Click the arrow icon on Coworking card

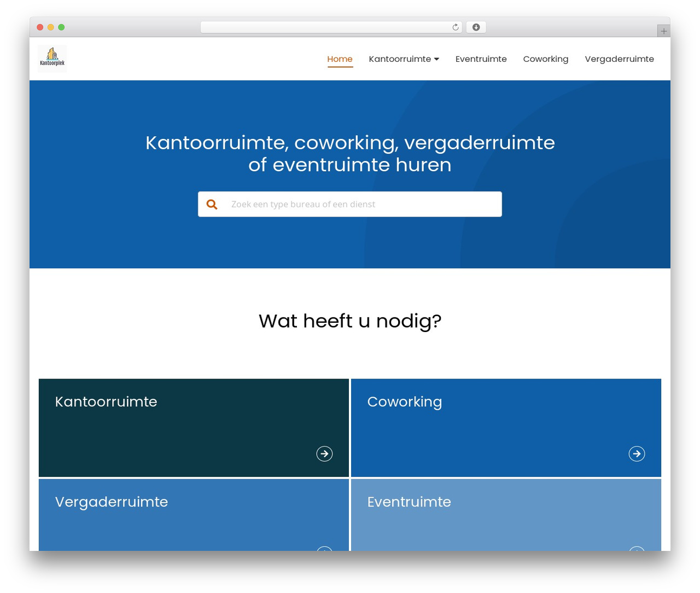pos(637,454)
